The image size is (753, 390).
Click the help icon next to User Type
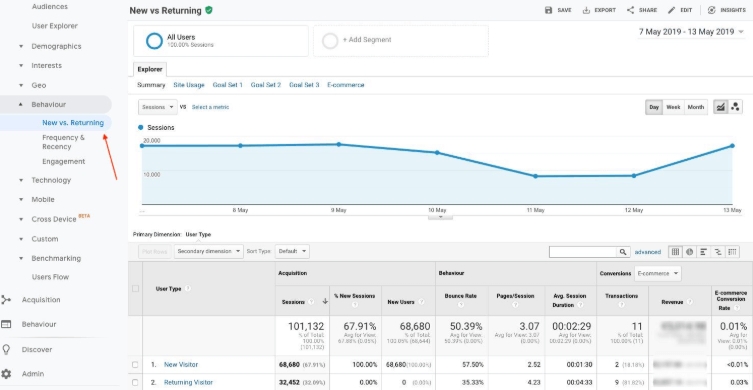pos(188,289)
